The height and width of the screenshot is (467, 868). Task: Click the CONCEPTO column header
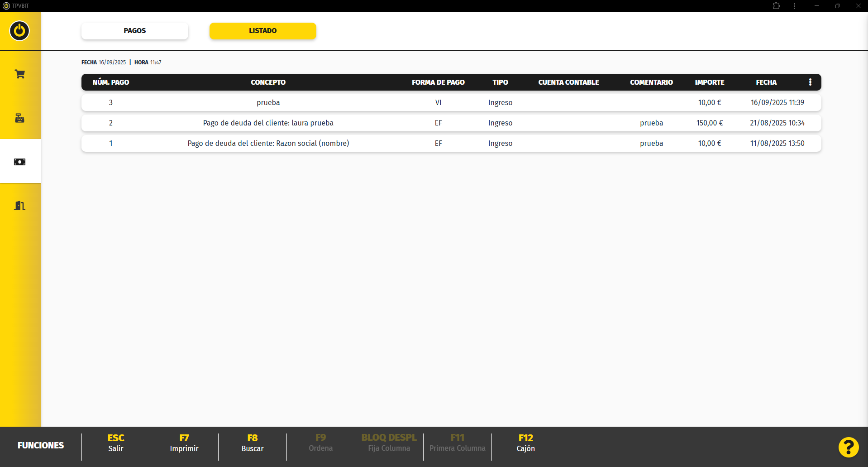tap(268, 82)
